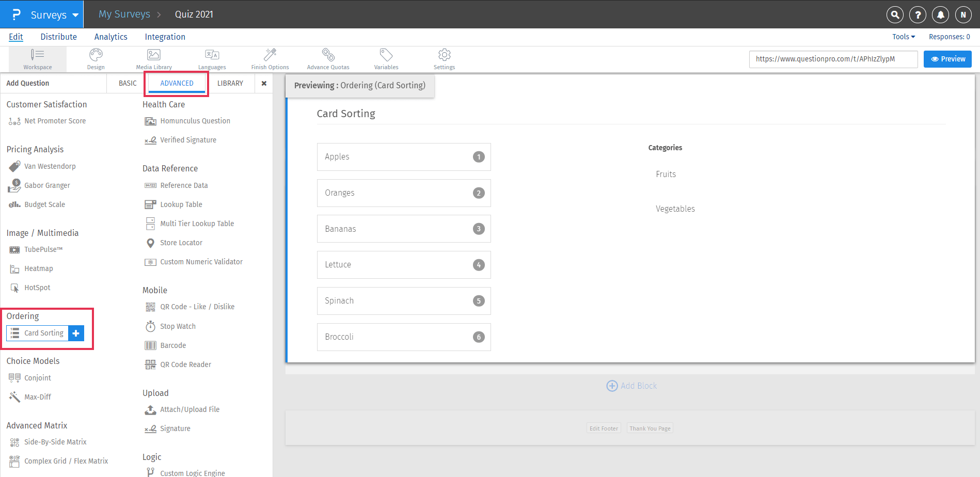Open the Tools dropdown
Image resolution: width=980 pixels, height=477 pixels.
[903, 36]
